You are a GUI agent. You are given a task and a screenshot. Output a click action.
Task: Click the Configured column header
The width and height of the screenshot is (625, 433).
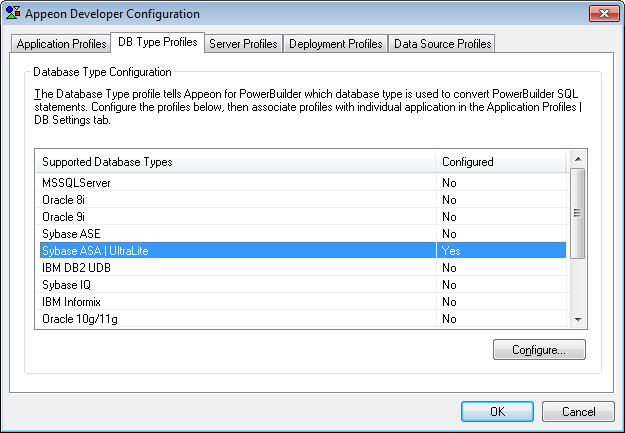[501, 162]
